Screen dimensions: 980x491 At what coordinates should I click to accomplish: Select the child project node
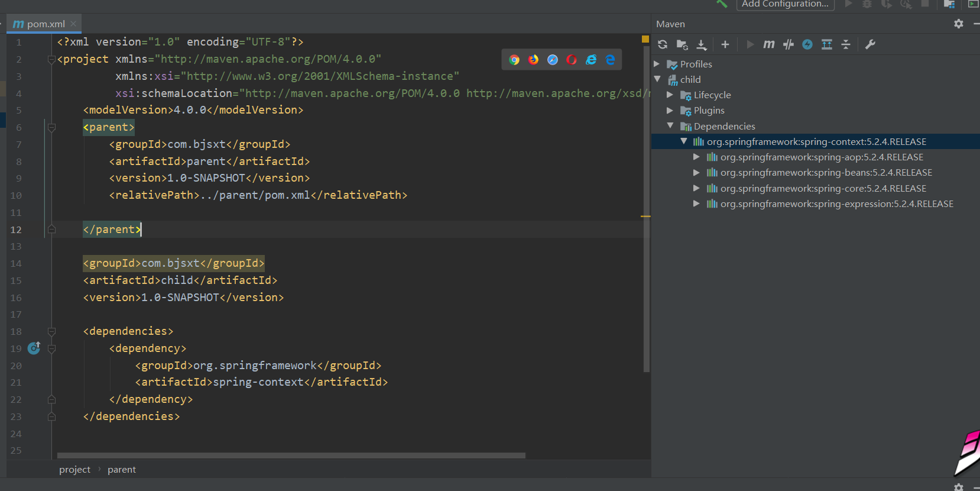[x=690, y=79]
